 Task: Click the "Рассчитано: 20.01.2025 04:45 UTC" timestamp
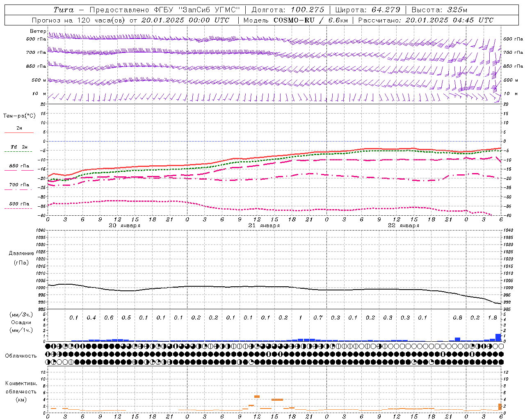pyautogui.click(x=426, y=20)
